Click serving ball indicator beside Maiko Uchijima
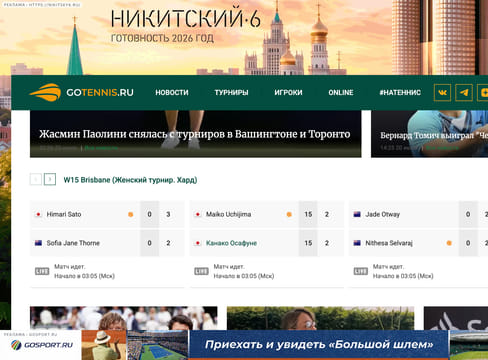Viewport: 488px width, 360px height. point(289,214)
